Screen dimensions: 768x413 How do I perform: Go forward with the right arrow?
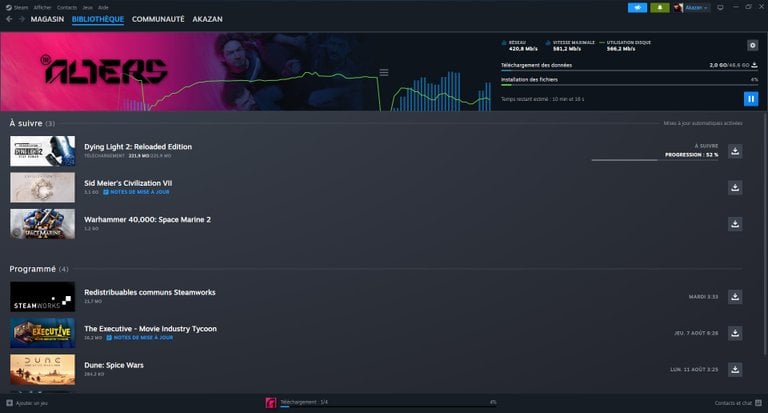click(x=22, y=19)
